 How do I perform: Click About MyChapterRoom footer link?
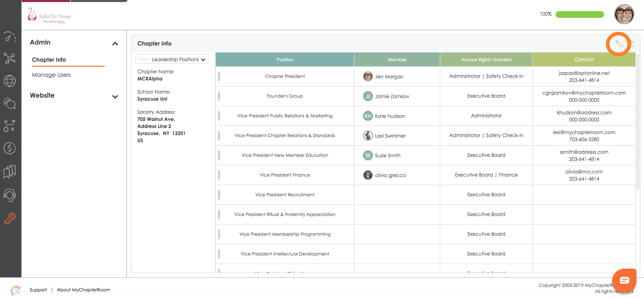[83, 290]
